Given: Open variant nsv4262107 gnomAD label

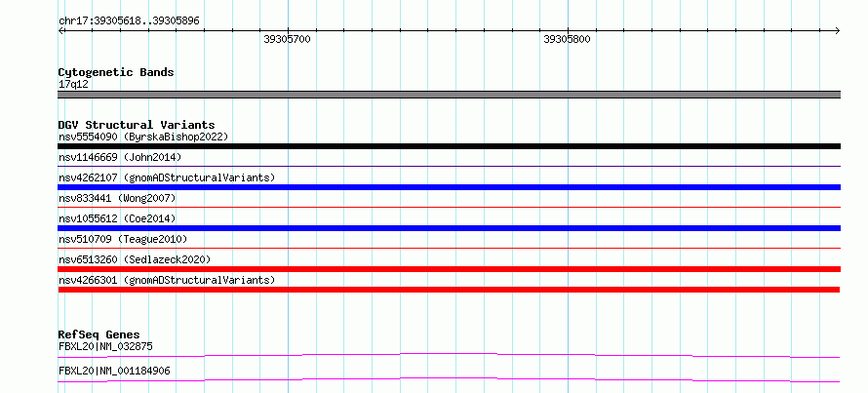Looking at the screenshot, I should point(167,177).
